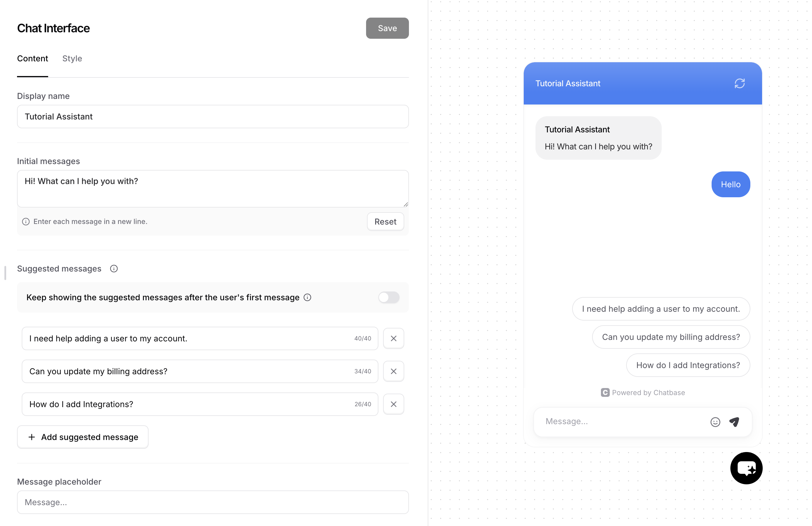Click the send message paper plane icon
Viewport: 812px width, 526px height.
pyautogui.click(x=734, y=422)
